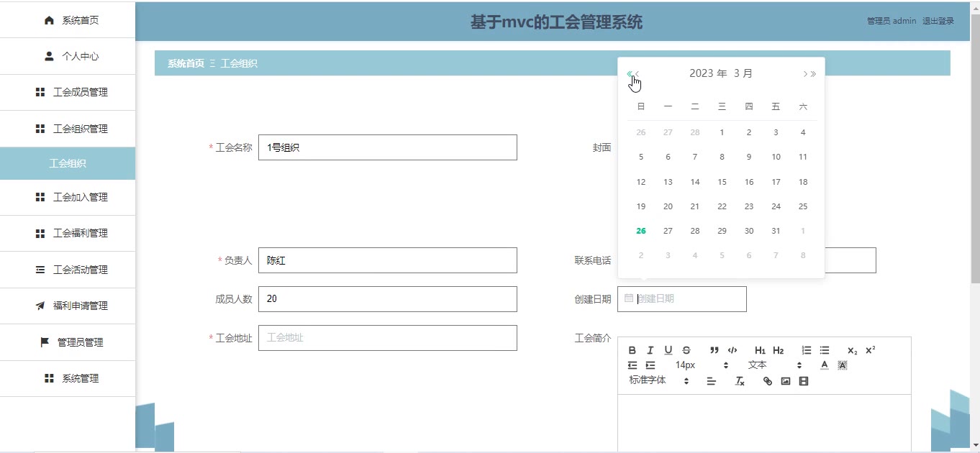Go to next month in calendar
Viewport: 980px width, 453px height.
(805, 73)
